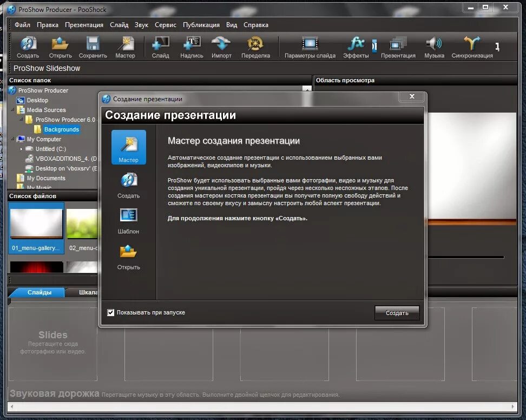This screenshot has height=420, width=526.
Task: Select Создать option in dialog sidebar
Action: [128, 186]
